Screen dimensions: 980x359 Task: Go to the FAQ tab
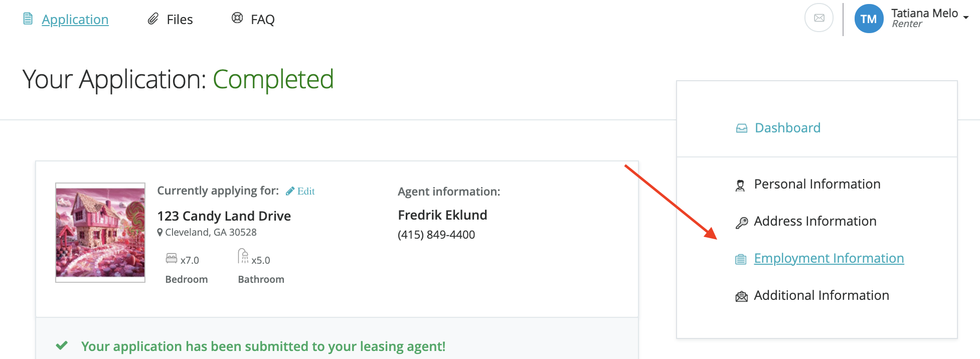262,20
